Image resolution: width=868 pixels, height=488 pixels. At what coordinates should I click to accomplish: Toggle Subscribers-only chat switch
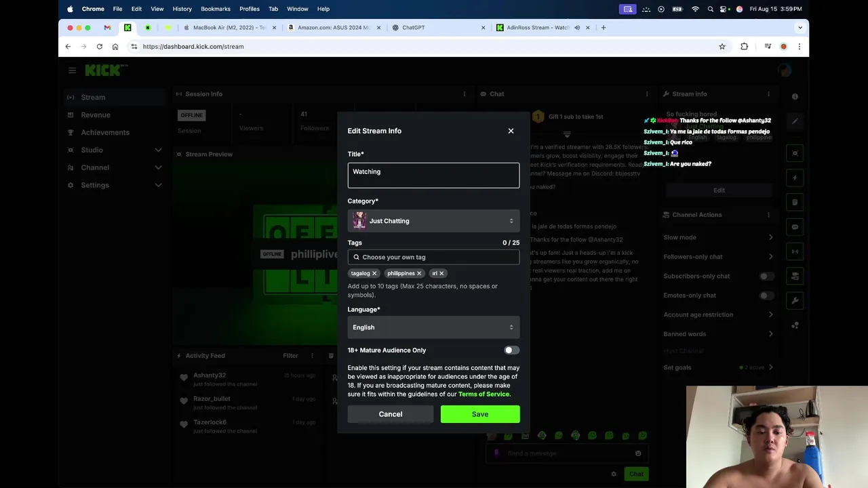(x=766, y=277)
